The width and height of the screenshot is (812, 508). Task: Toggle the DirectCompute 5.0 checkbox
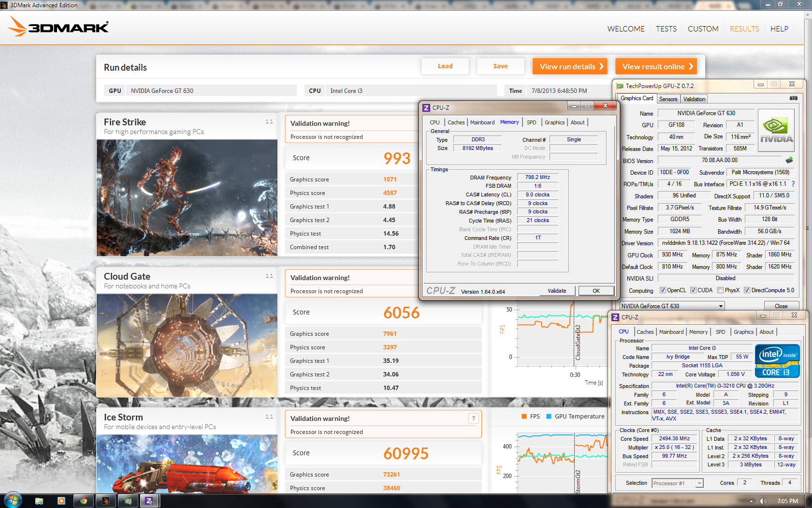[747, 290]
